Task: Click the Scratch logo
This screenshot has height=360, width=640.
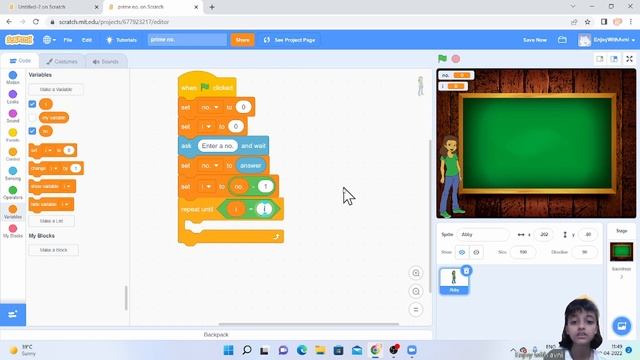Action: pyautogui.click(x=19, y=40)
